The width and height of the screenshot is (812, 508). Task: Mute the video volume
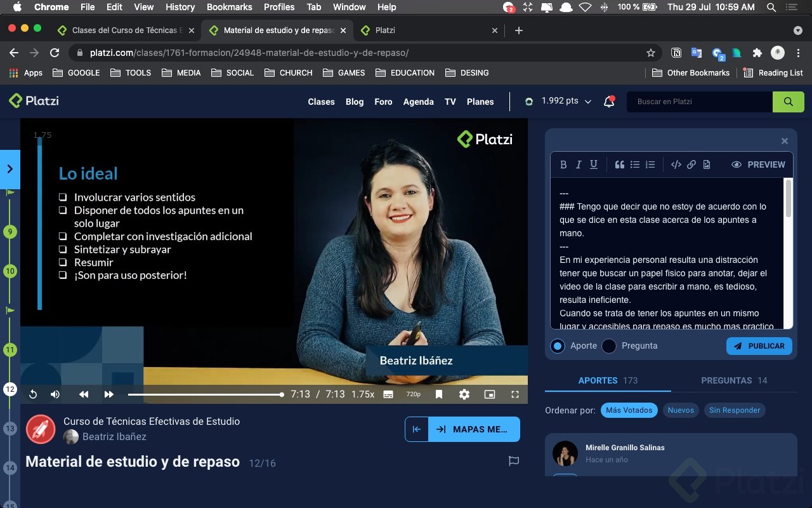55,394
